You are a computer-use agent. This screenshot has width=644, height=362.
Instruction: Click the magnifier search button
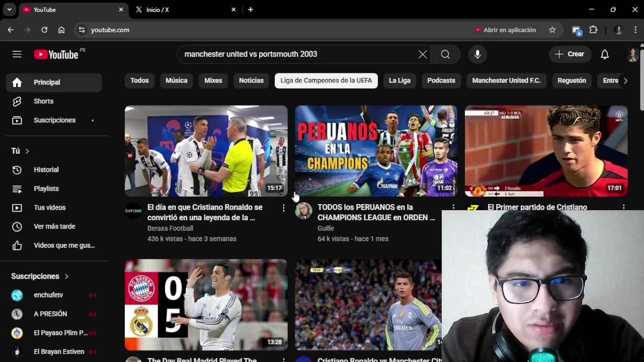[445, 54]
